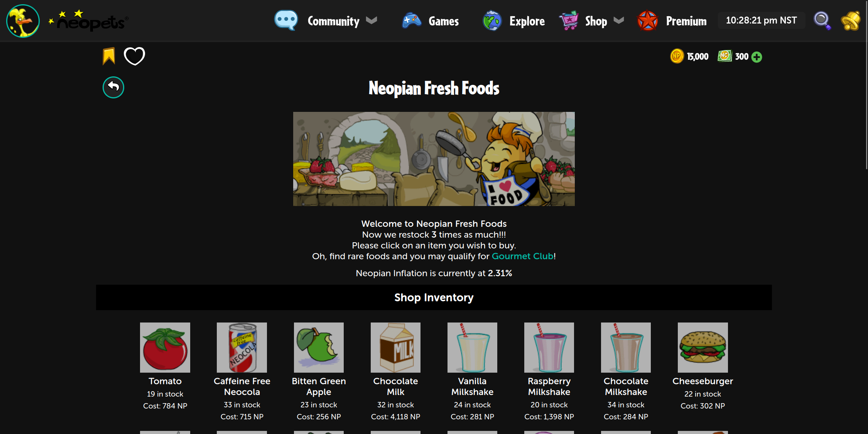Open the golden bell notifications icon

click(851, 20)
